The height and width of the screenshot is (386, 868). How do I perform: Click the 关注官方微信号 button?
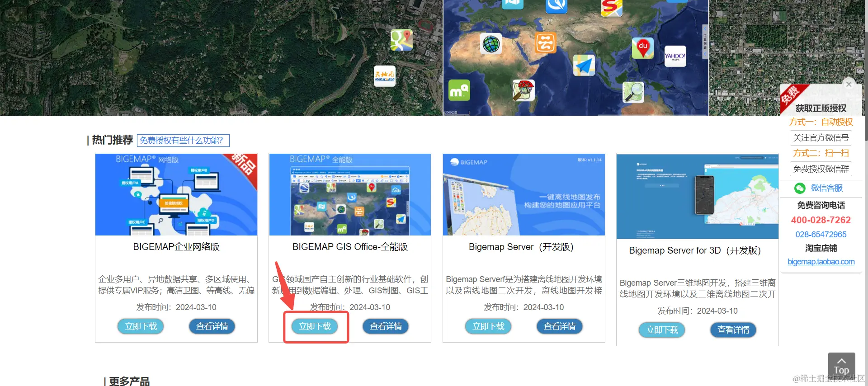(x=821, y=138)
